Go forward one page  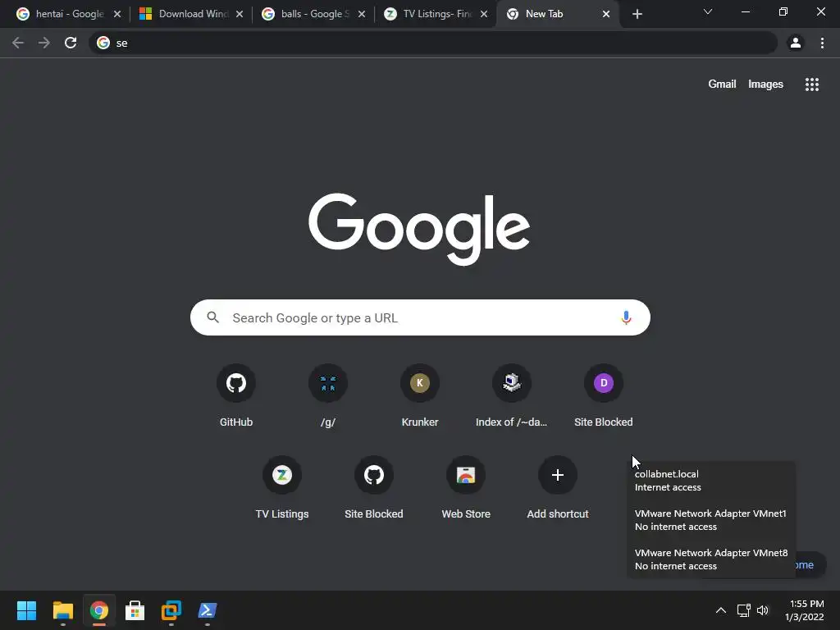(44, 43)
